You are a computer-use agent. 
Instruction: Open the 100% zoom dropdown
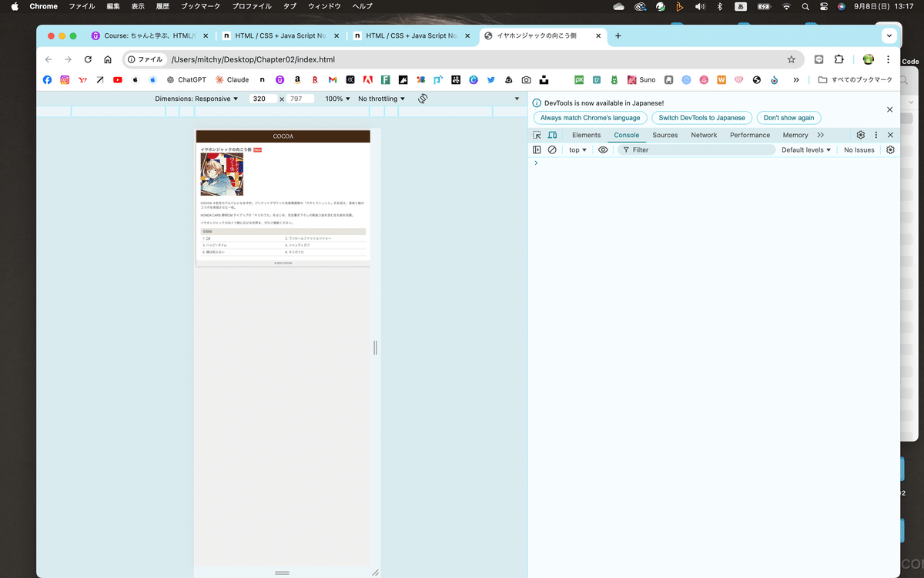337,99
